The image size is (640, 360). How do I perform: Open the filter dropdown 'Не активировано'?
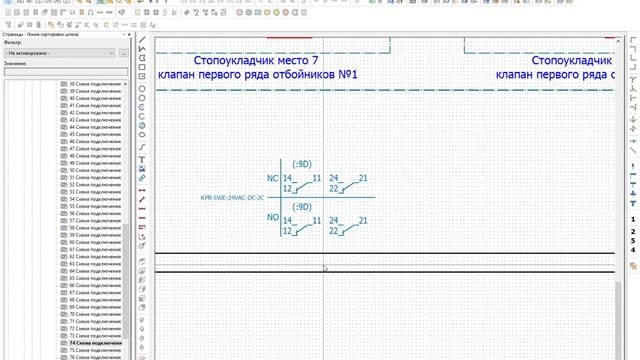60,53
